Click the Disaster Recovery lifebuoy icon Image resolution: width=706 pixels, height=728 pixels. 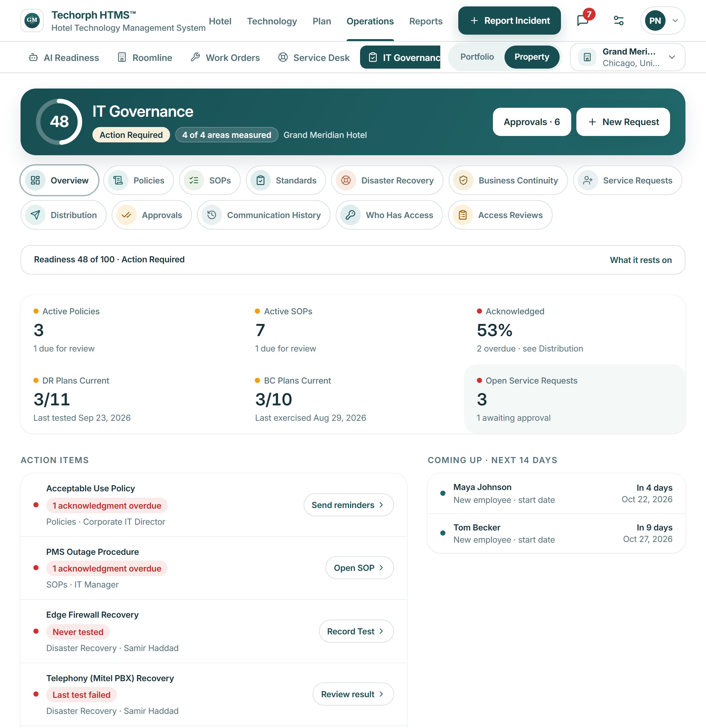(346, 181)
